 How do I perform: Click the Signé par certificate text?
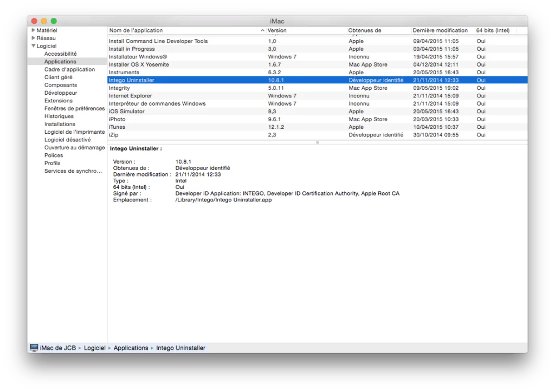(x=287, y=193)
